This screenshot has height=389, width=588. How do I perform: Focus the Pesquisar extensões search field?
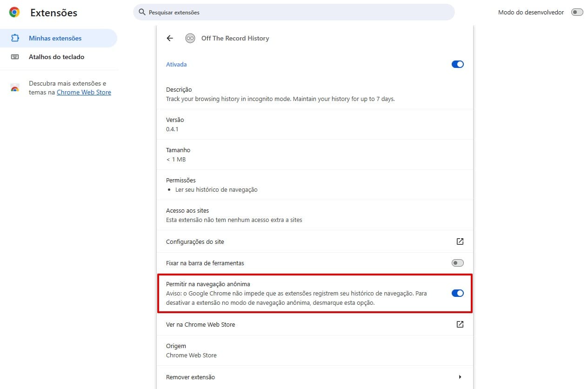(294, 12)
